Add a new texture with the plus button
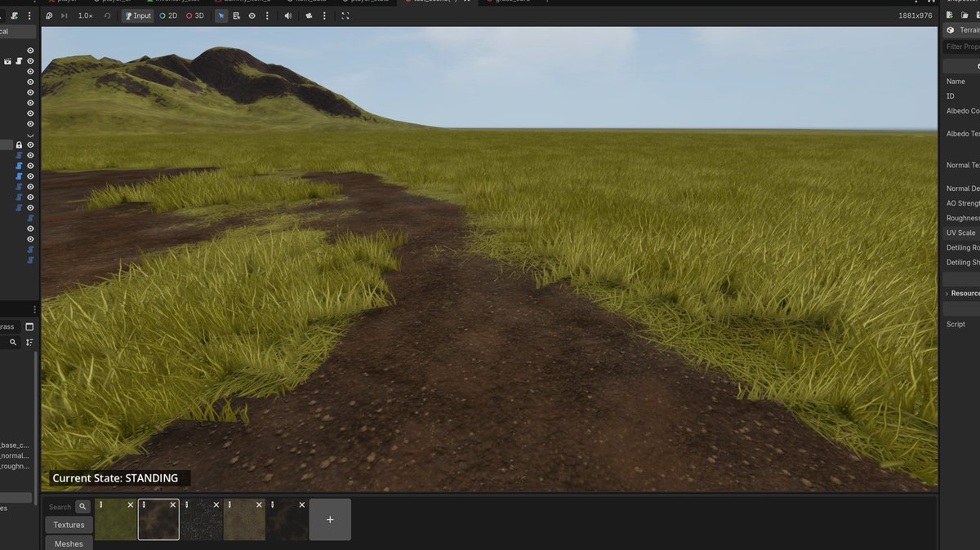This screenshot has height=550, width=980. point(330,520)
